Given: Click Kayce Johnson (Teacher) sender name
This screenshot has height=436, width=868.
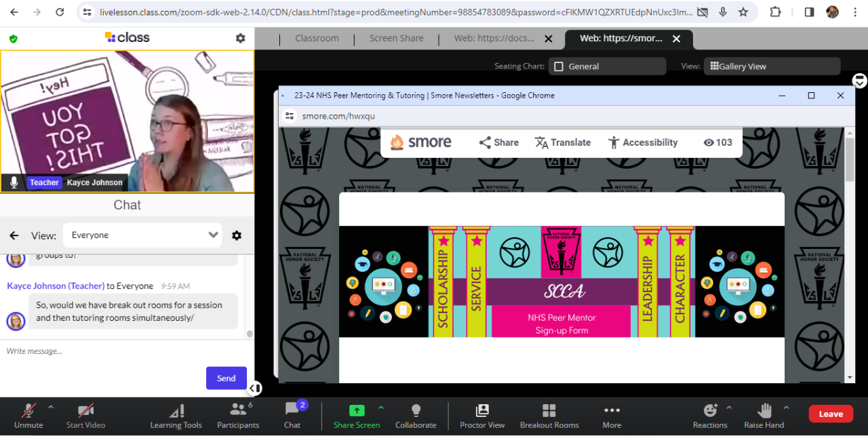Looking at the screenshot, I should (56, 286).
